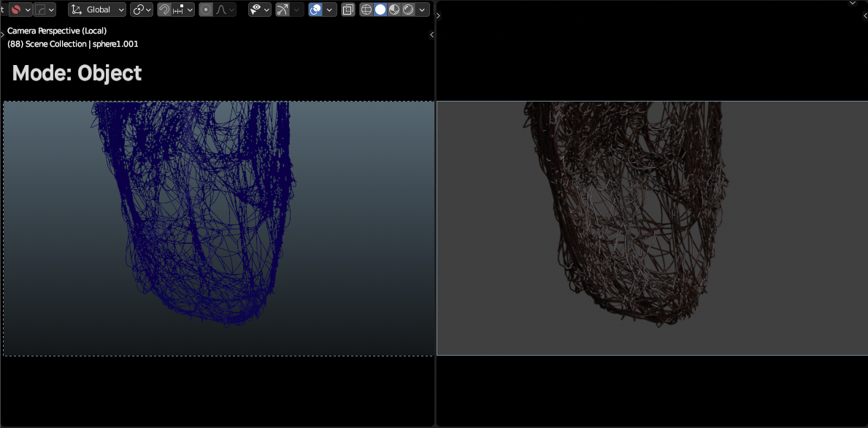Toggle X-ray view icon
Screen dimensions: 868x428
[x=348, y=9]
